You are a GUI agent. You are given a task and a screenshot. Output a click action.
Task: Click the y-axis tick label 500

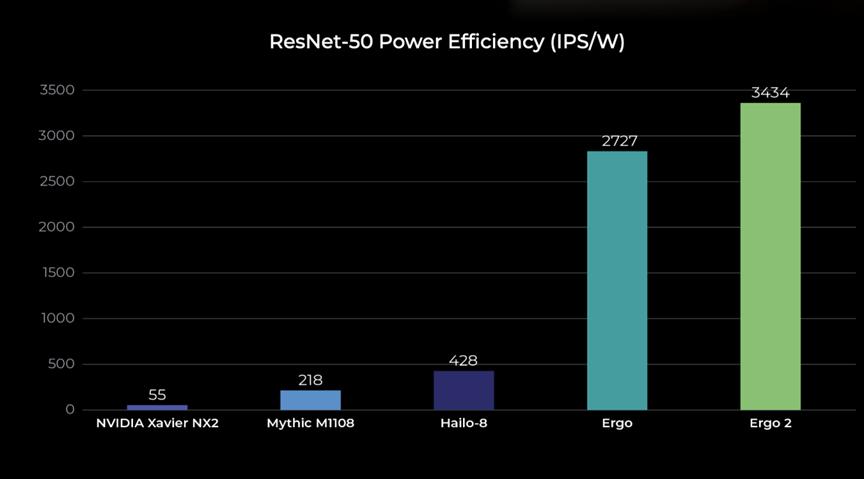click(61, 364)
